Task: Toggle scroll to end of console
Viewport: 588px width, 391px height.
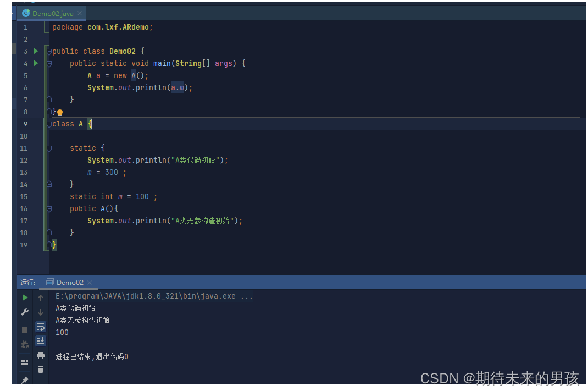Action: 41,341
